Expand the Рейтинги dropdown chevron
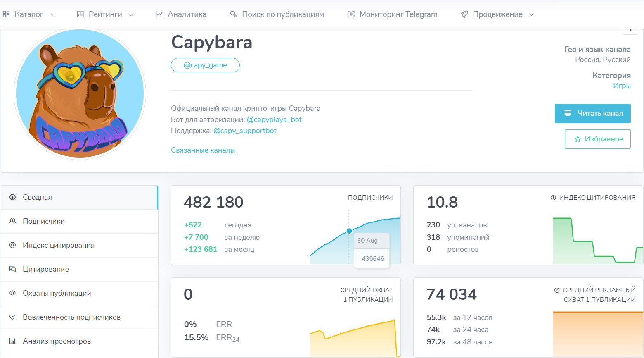 coord(131,14)
